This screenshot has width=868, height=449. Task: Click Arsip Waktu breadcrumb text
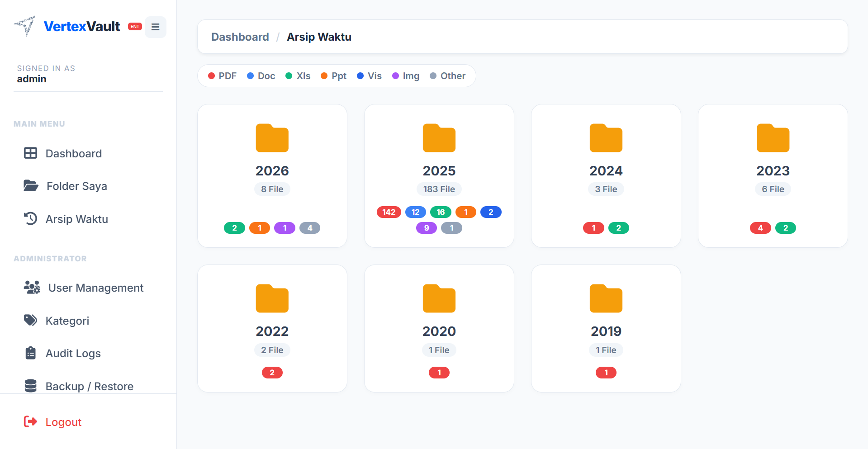click(319, 37)
